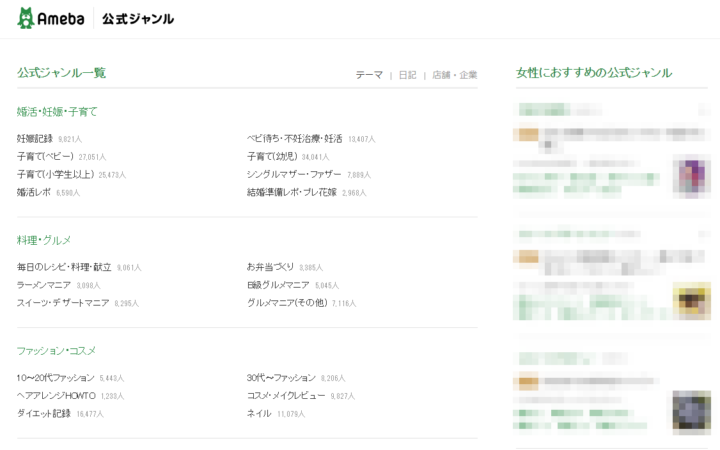
Task: Select 子育て(小学生以上) genre link
Action: 55,174
